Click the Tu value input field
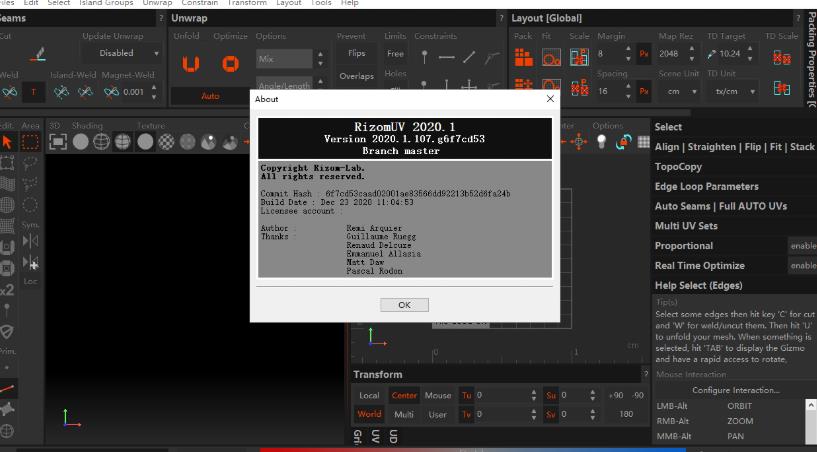Viewport: 817px width, 452px height. pyautogui.click(x=502, y=396)
